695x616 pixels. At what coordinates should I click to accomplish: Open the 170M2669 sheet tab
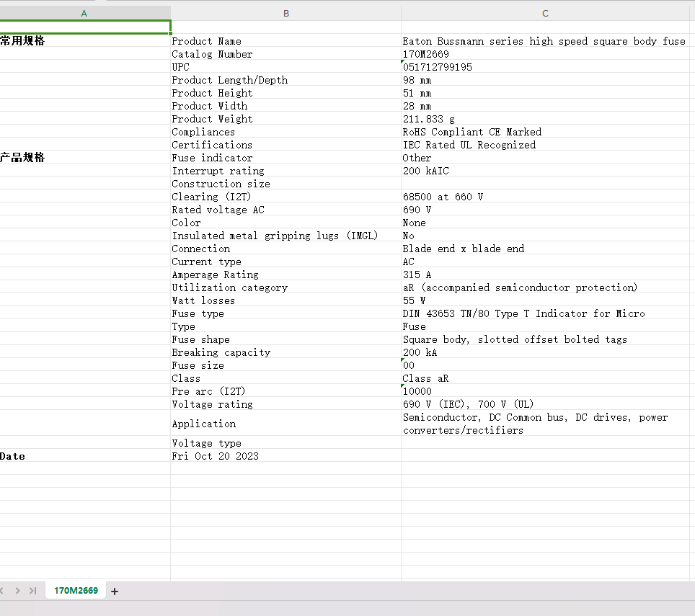coord(76,591)
